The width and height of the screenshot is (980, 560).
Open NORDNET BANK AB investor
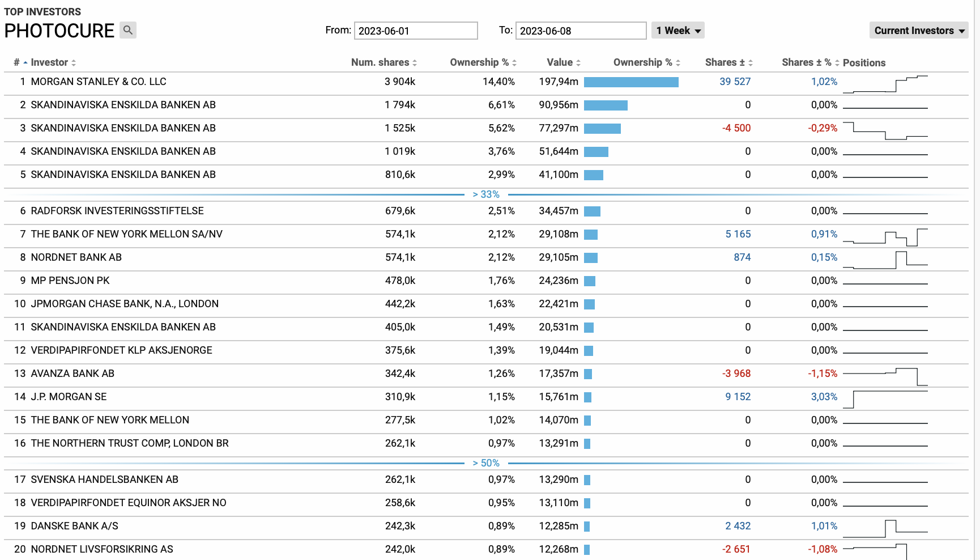point(76,257)
